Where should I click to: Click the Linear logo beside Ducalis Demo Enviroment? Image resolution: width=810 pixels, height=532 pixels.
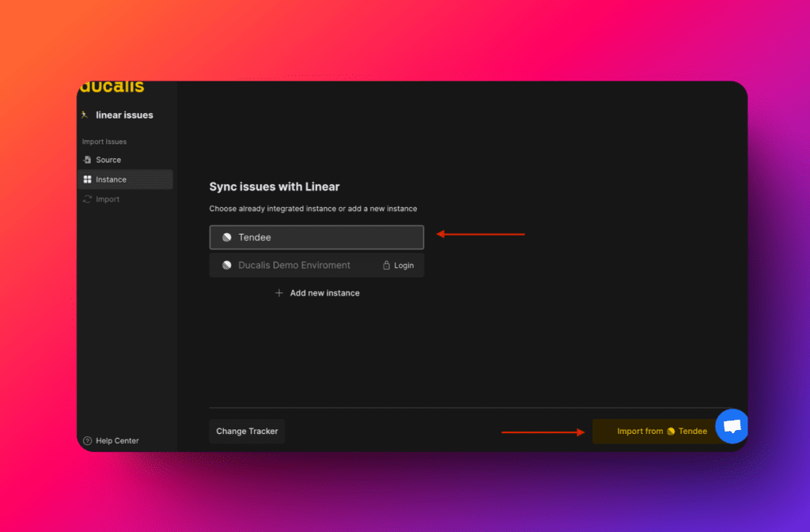[x=227, y=266]
